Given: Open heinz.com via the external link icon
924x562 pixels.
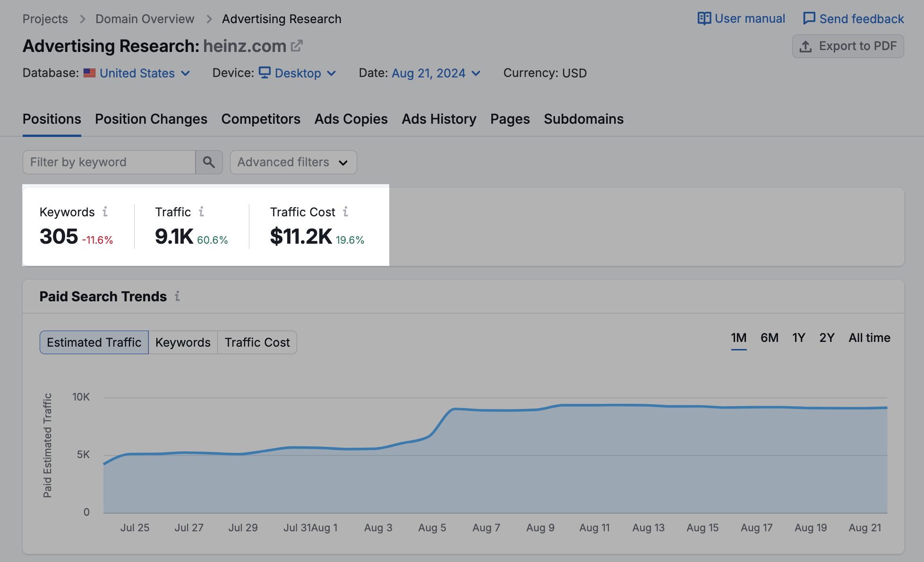Looking at the screenshot, I should click(297, 45).
